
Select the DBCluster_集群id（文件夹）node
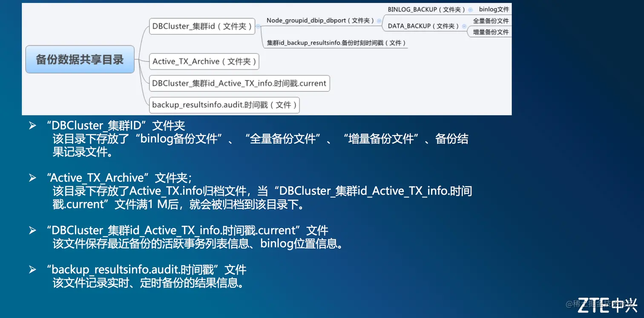(x=202, y=26)
